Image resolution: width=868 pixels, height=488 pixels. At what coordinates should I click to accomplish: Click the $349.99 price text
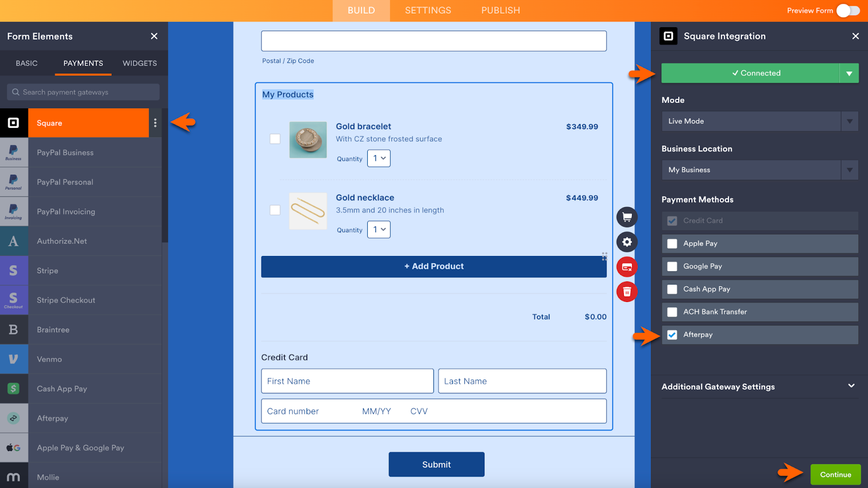coord(582,127)
